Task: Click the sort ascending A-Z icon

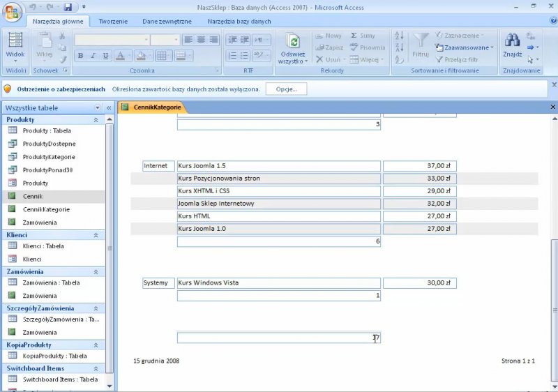Action: [x=399, y=36]
